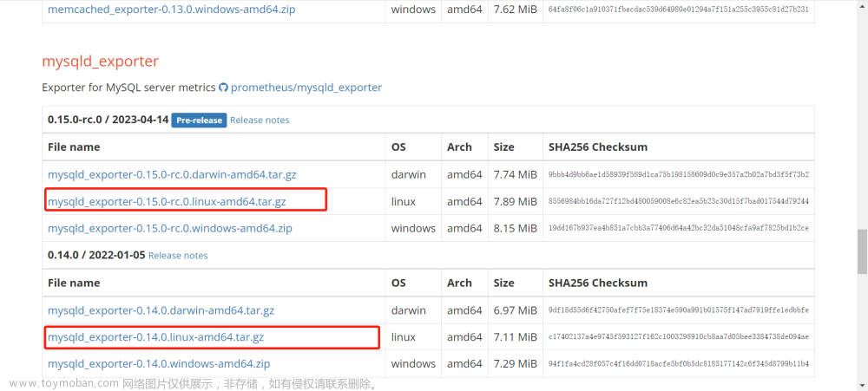The height and width of the screenshot is (391, 868).
Task: Click the 8.15 MiB size cell
Action: coord(516,228)
